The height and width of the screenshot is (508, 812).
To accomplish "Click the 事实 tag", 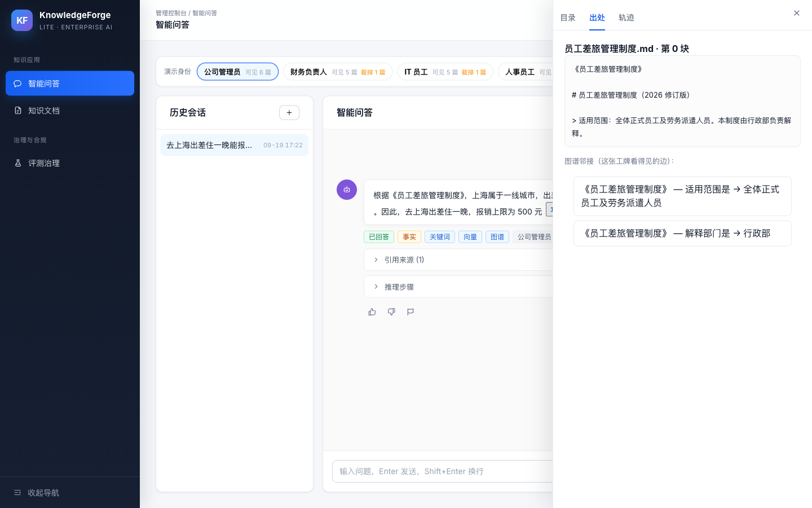I will [409, 237].
